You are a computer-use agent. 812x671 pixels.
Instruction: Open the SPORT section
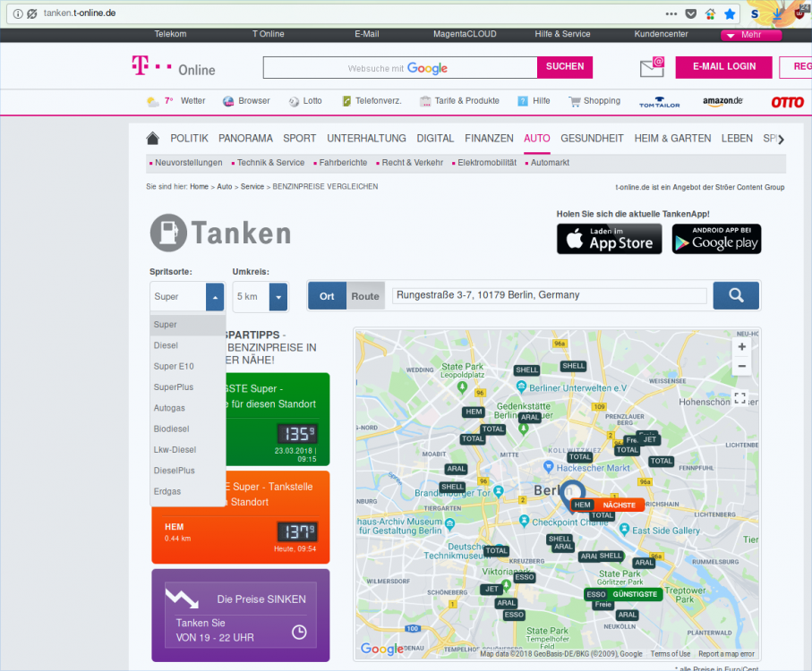point(299,138)
